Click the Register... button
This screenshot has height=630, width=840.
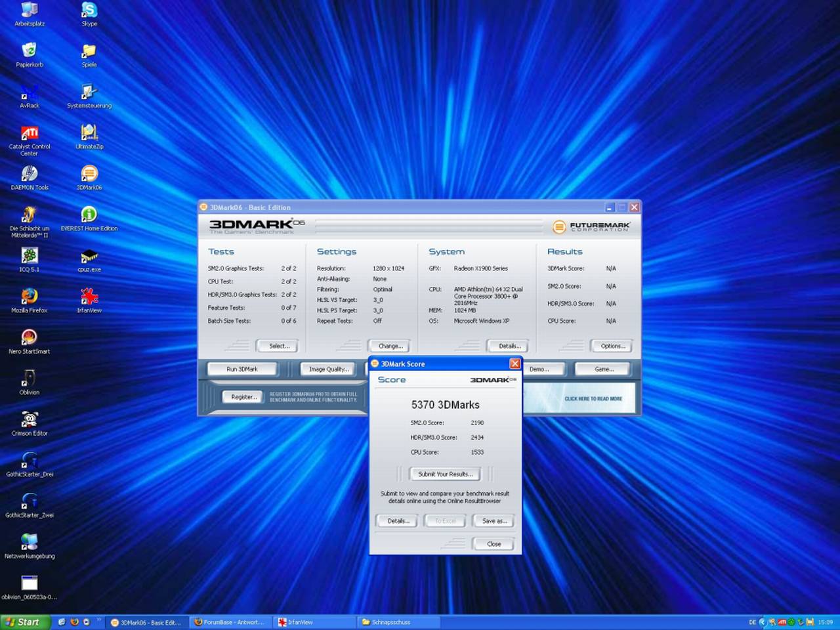coord(243,396)
